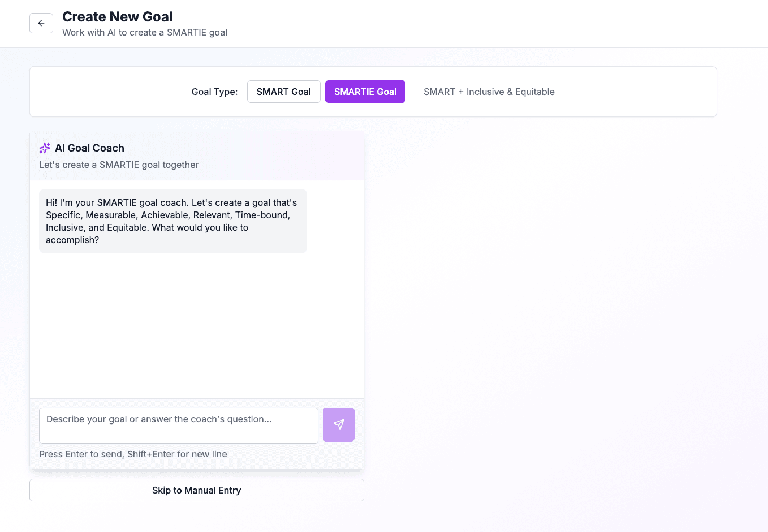Click the back arrow icon
Viewport: 768px width, 532px height.
click(41, 23)
